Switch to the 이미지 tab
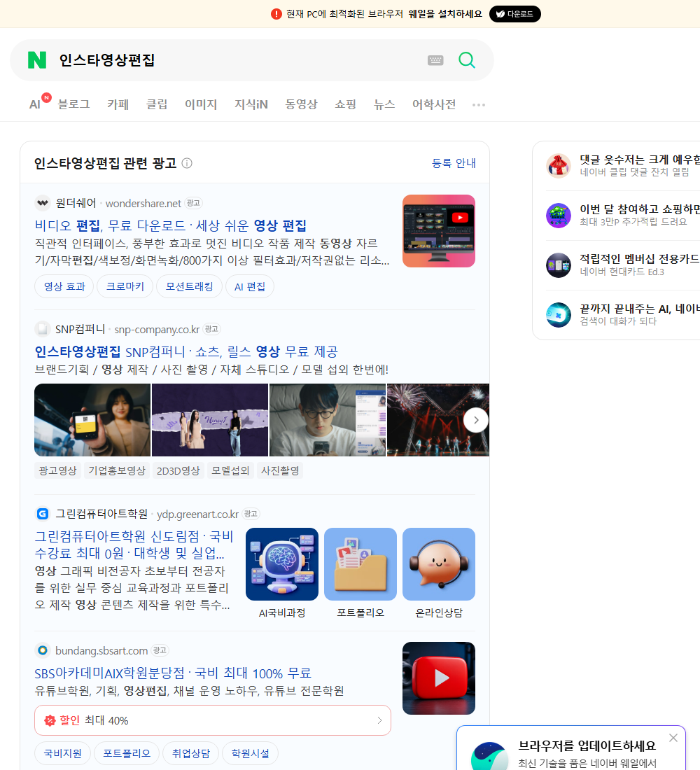700x770 pixels. tap(201, 104)
